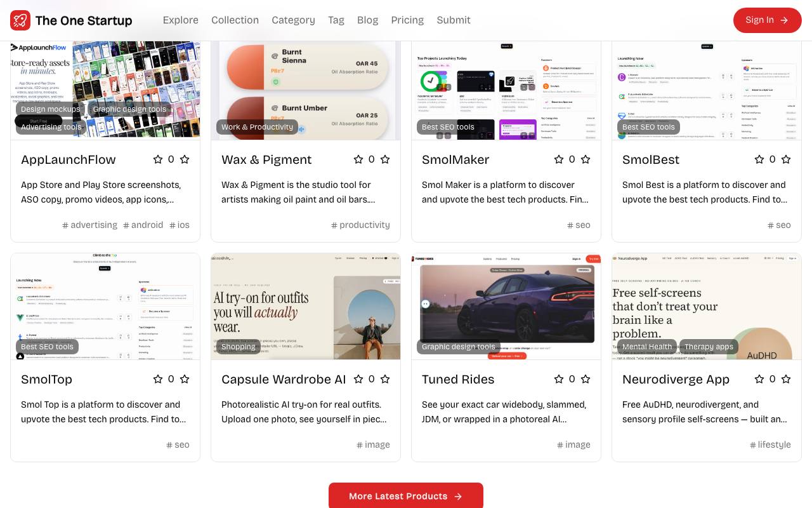Viewport: 812px width, 508px height.
Task: Open the Wax & Pigment product title
Action: click(x=266, y=159)
